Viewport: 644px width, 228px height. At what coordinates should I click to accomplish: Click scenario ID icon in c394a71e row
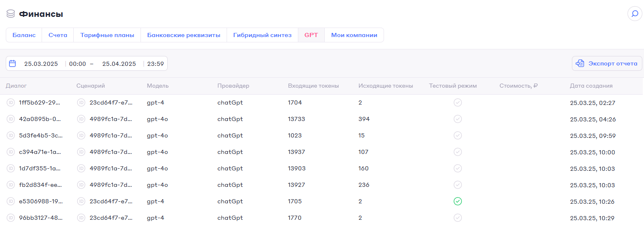(x=81, y=152)
